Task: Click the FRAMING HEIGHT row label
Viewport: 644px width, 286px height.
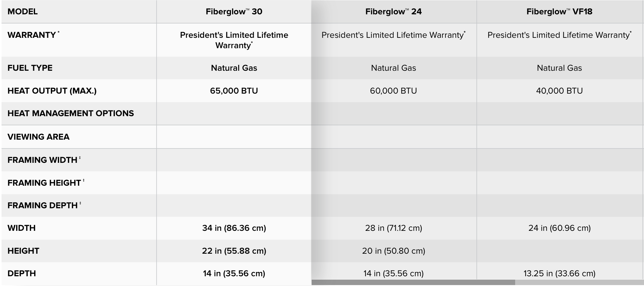Action: coord(44,183)
